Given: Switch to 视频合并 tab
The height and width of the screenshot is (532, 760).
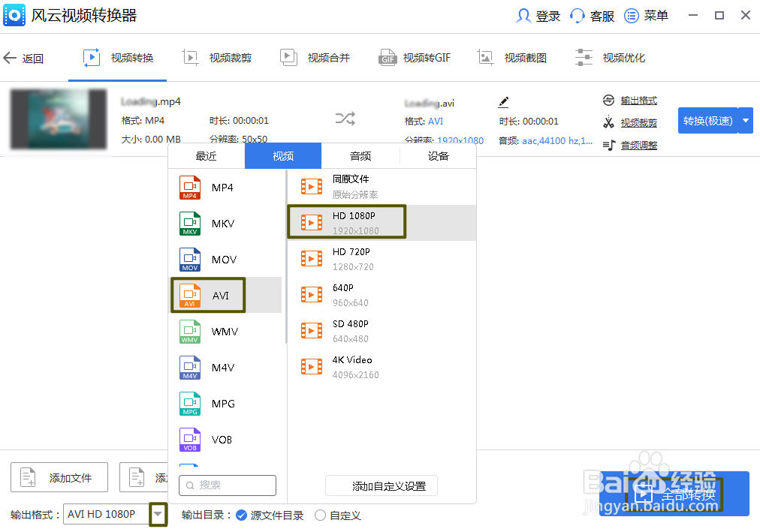Looking at the screenshot, I should [x=315, y=58].
